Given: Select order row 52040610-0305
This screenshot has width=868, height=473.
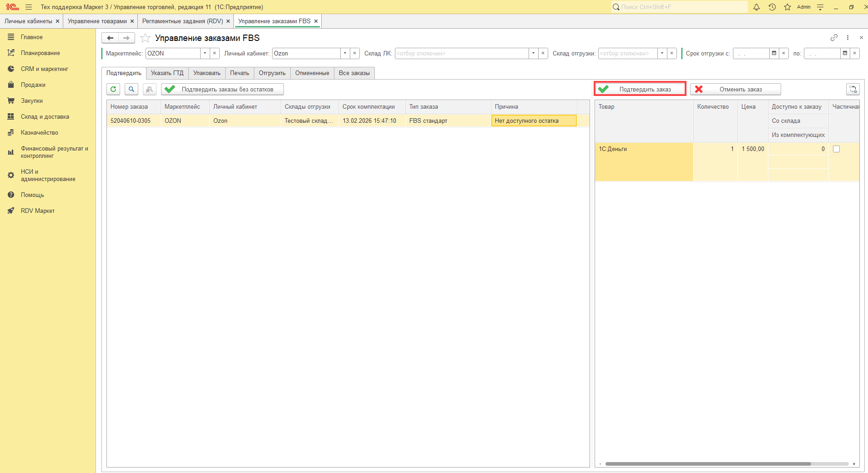Looking at the screenshot, I should tap(131, 121).
